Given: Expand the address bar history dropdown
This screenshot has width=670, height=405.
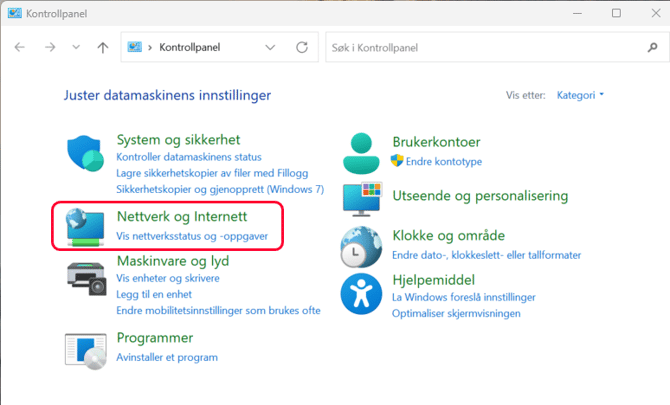Looking at the screenshot, I should point(270,47).
